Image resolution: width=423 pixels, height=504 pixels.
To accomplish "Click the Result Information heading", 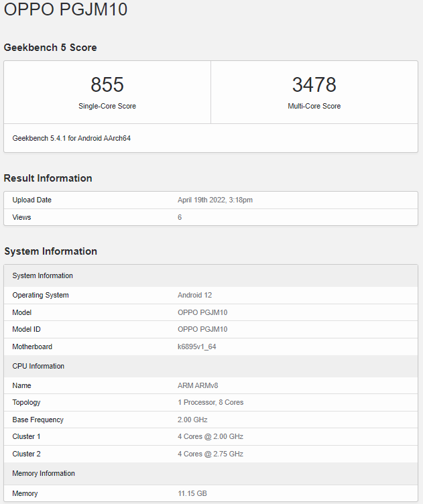I will (48, 178).
